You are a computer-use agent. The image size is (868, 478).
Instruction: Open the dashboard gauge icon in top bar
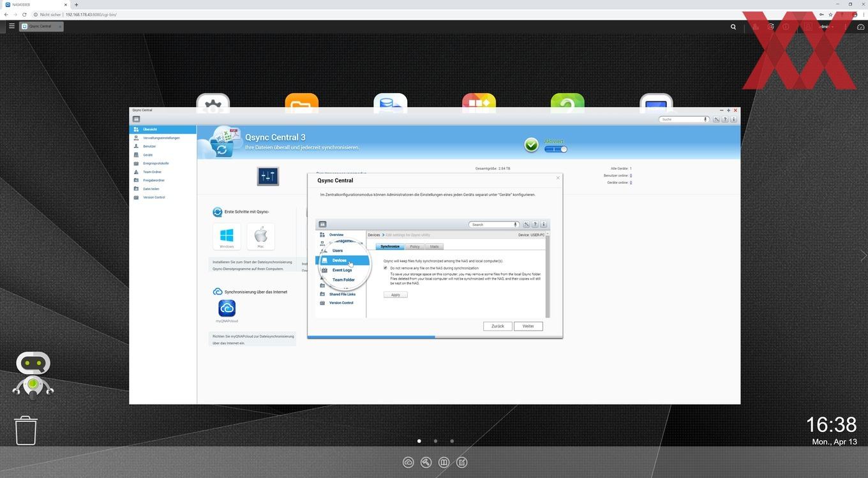tap(860, 27)
